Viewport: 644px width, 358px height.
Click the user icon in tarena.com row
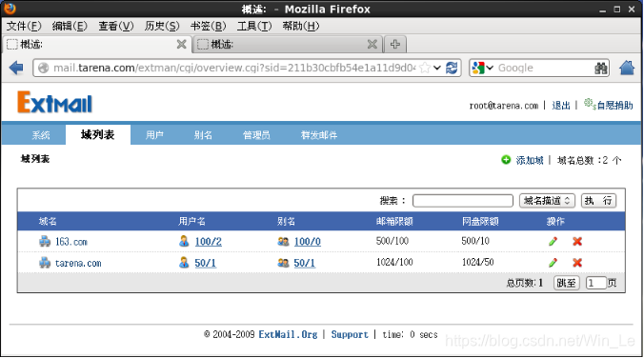tap(184, 263)
